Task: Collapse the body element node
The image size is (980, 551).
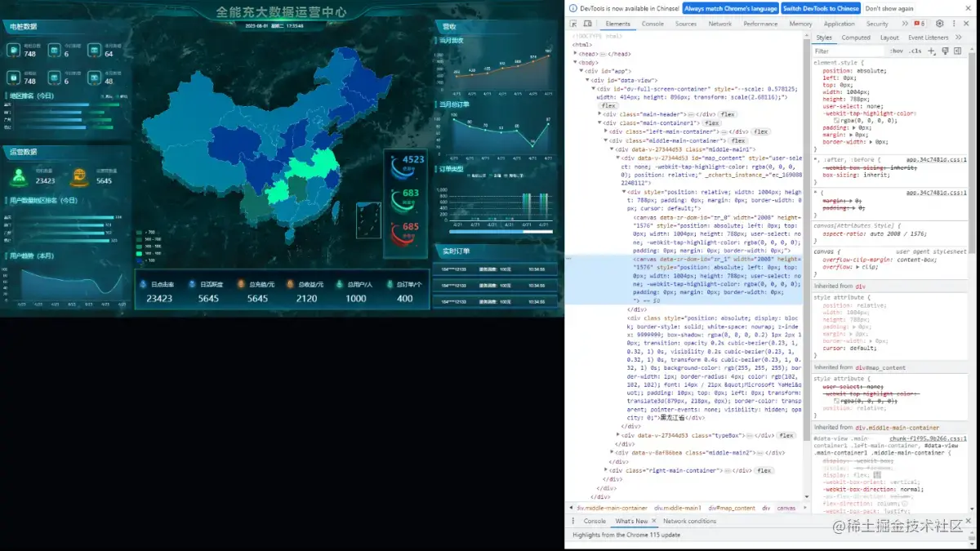Action: pos(577,62)
